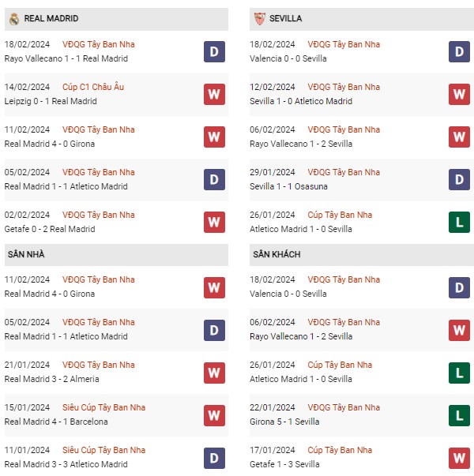This screenshot has height=476, width=474.
Task: Click the Real Madrid club crest icon
Action: tap(13, 18)
